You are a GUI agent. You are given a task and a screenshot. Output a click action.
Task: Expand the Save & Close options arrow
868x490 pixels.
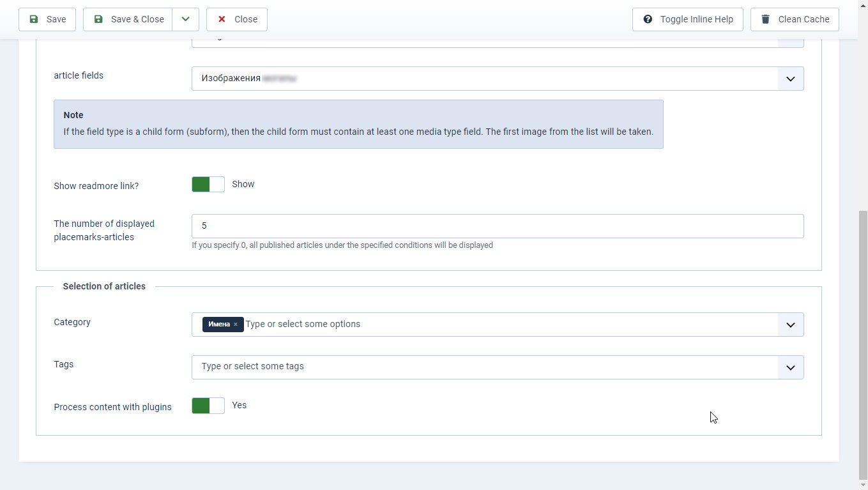pyautogui.click(x=185, y=19)
